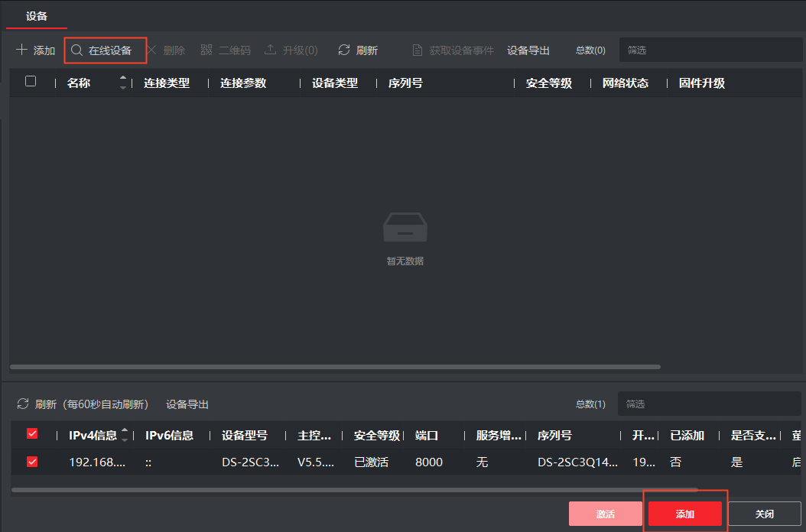Click the 激活 activate button
The image size is (806, 532).
tap(605, 514)
